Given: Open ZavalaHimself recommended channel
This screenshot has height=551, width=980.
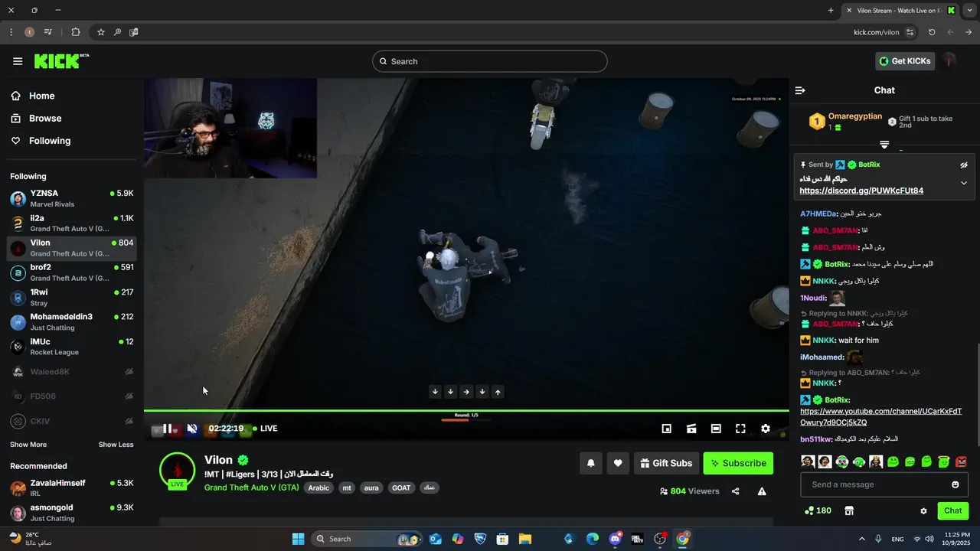Looking at the screenshot, I should point(72,488).
